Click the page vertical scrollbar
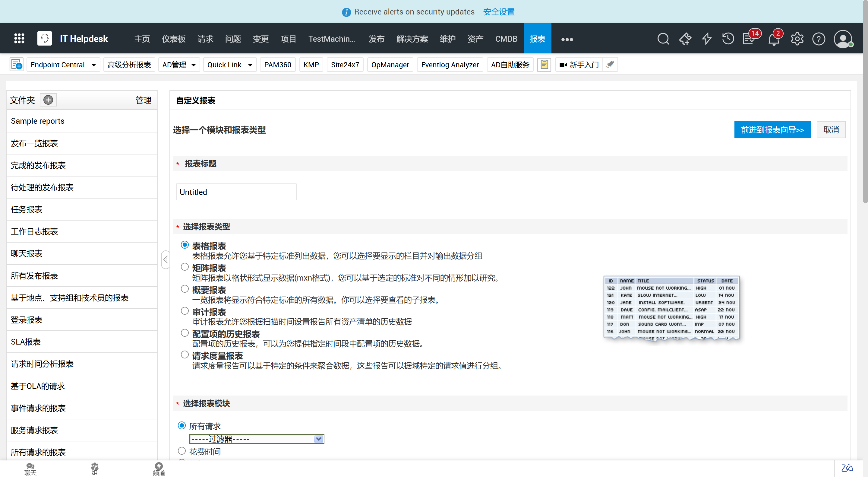 (865, 101)
